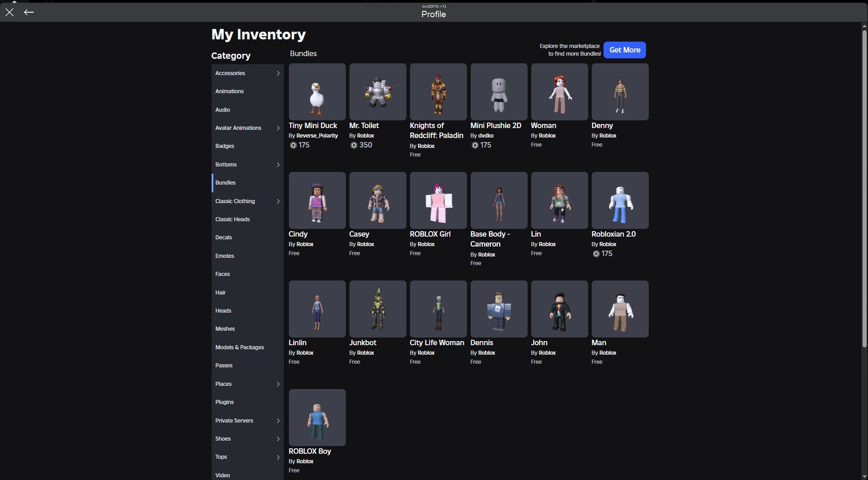The image size is (868, 480).
Task: Expand the Avatar Animations chevron
Action: tap(278, 128)
